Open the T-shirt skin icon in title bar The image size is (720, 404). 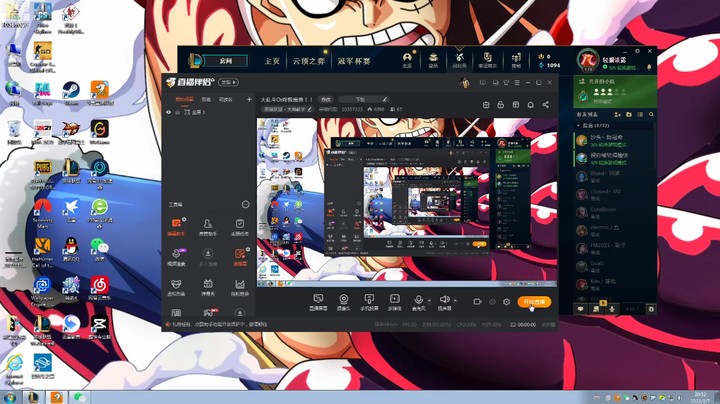506,83
